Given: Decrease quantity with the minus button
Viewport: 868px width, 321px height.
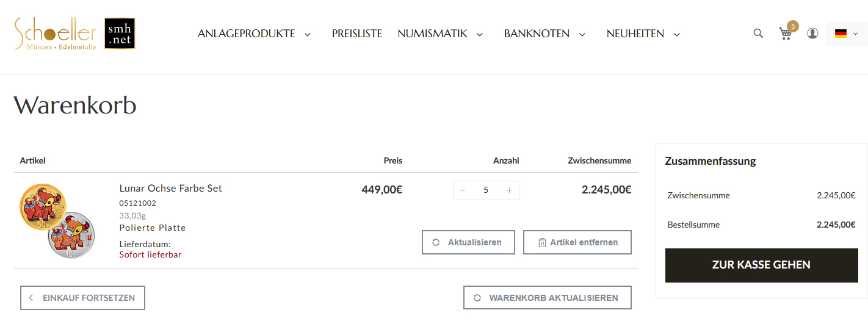Looking at the screenshot, I should coord(463,190).
